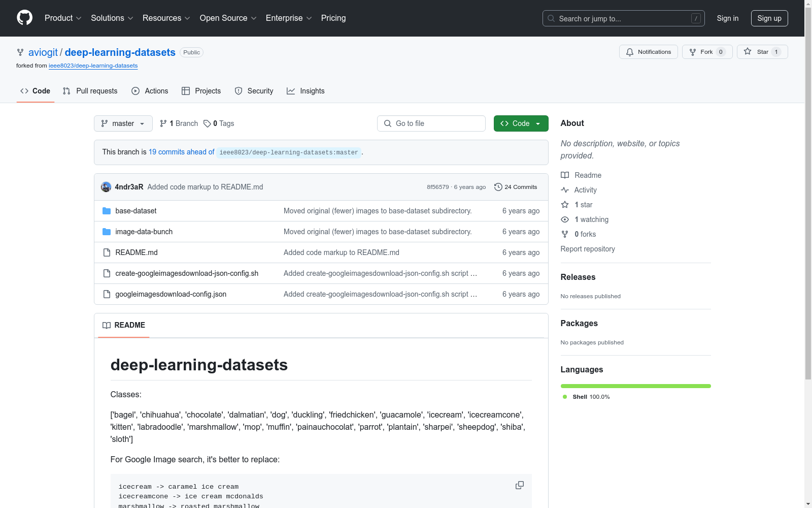Click the 19 commits ahead of link

(182, 152)
